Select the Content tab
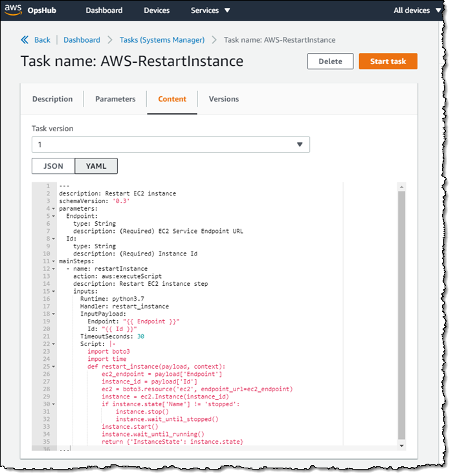This screenshot has height=476, width=453. point(172,99)
